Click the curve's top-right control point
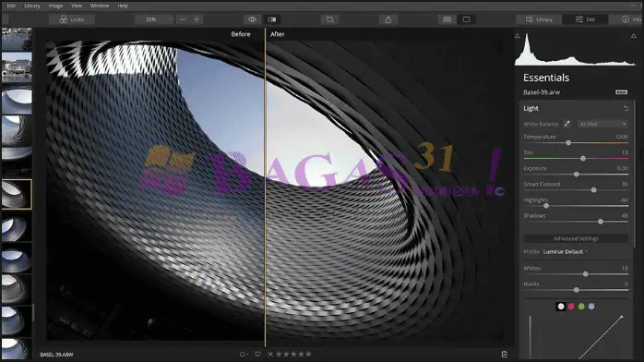This screenshot has width=644, height=362. click(x=622, y=317)
